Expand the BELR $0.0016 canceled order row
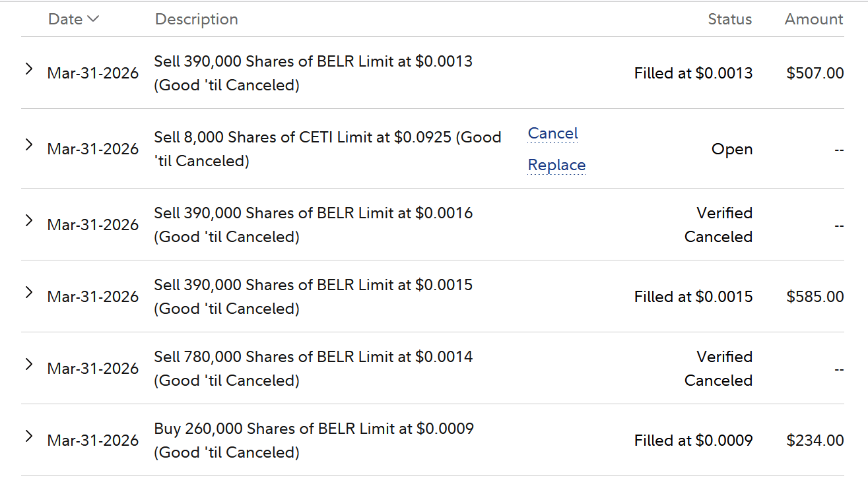 (29, 220)
